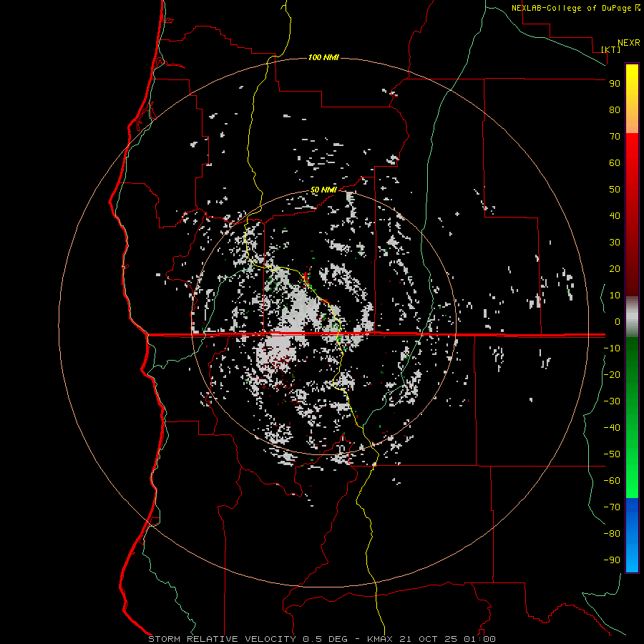Select the 40 value on the velocity scale
Image resolution: width=644 pixels, height=644 pixels.
(615, 215)
